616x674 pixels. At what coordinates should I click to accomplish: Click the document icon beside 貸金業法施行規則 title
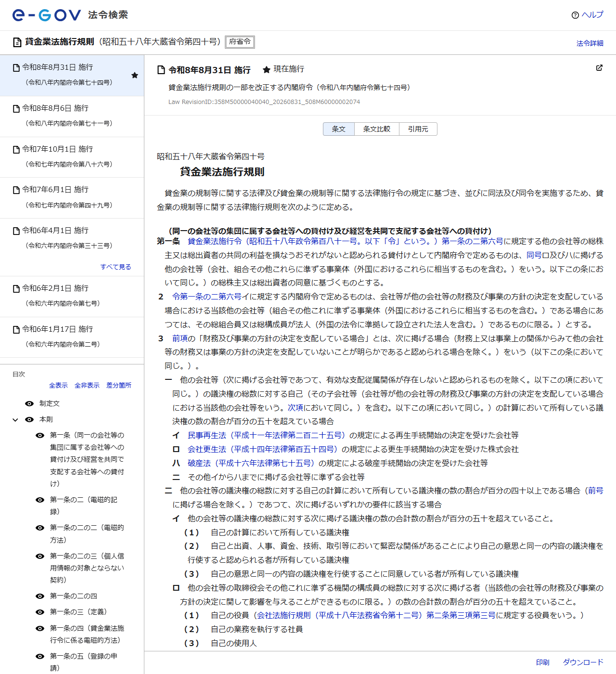coord(17,42)
